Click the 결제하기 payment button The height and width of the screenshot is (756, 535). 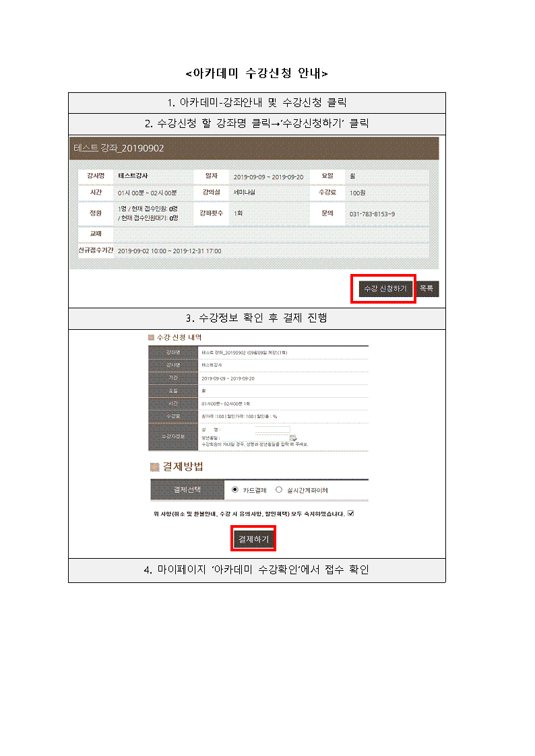pyautogui.click(x=253, y=539)
